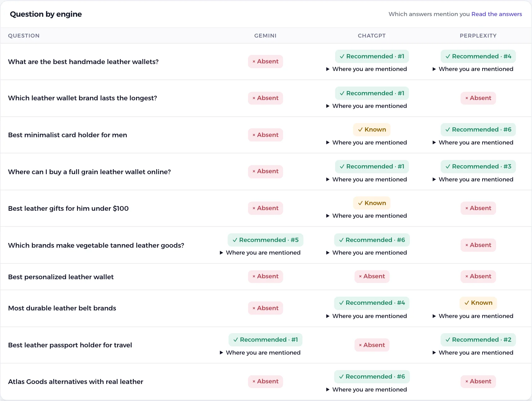Click ChatGPT Recommended #4 badge for belt brands

point(372,303)
